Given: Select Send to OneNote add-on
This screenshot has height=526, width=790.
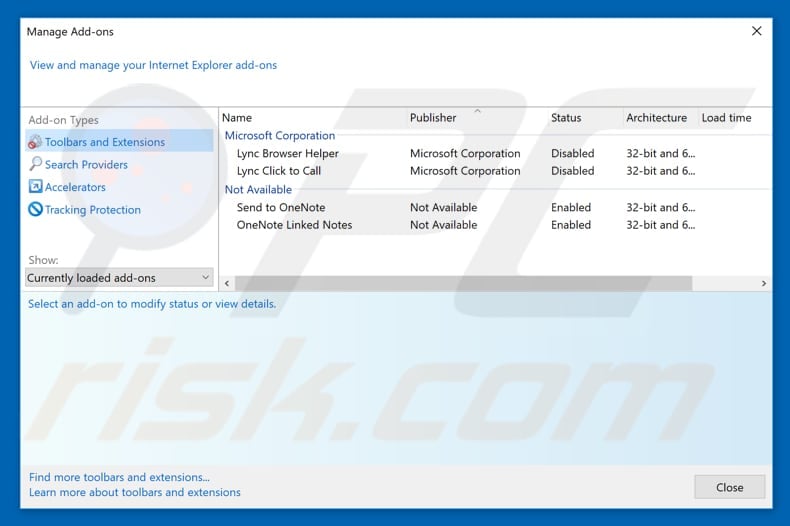Looking at the screenshot, I should (281, 207).
